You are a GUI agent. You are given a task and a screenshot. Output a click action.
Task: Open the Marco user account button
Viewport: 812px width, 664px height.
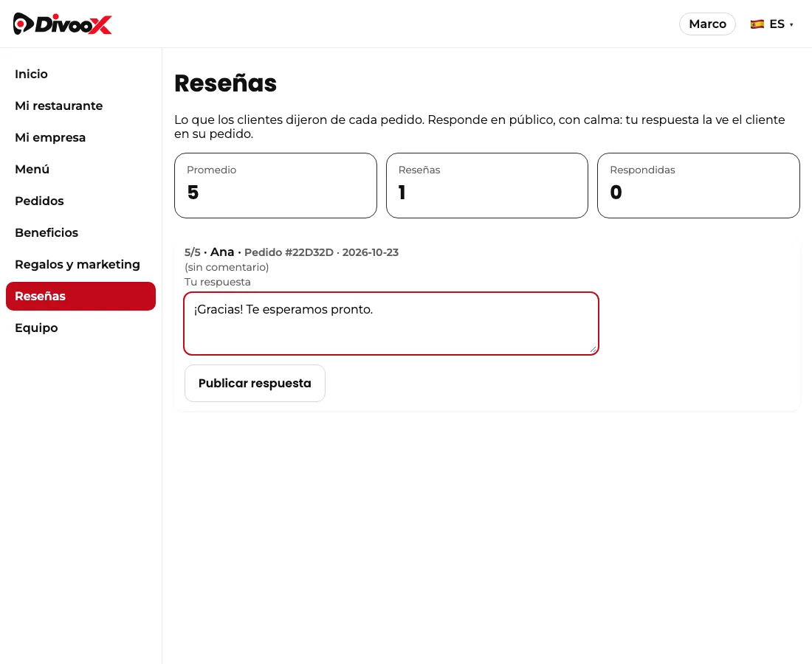[707, 24]
